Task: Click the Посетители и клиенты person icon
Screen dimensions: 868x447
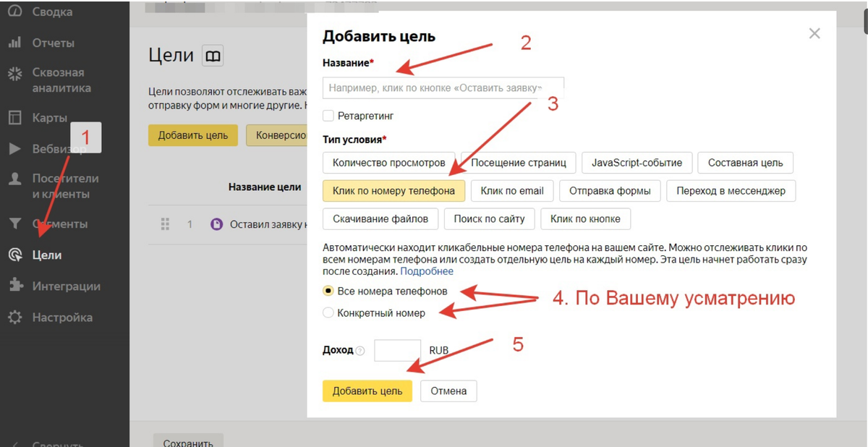Action: pos(14,179)
